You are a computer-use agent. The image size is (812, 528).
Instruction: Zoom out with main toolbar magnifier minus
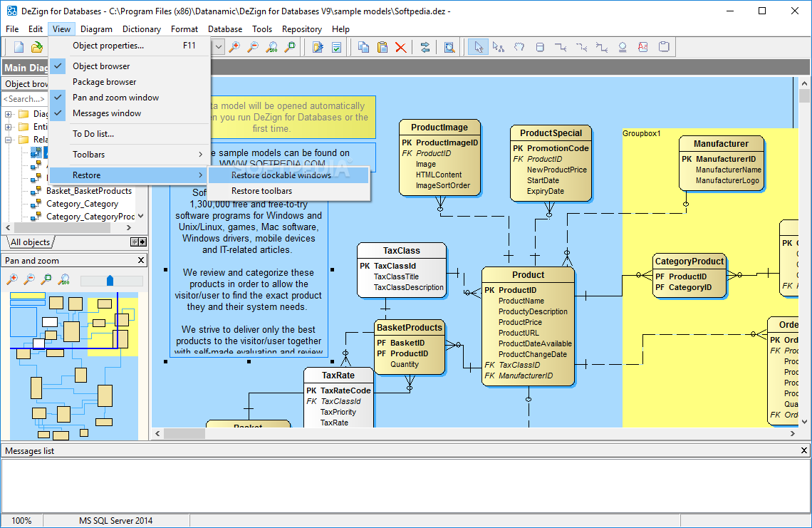click(x=253, y=47)
